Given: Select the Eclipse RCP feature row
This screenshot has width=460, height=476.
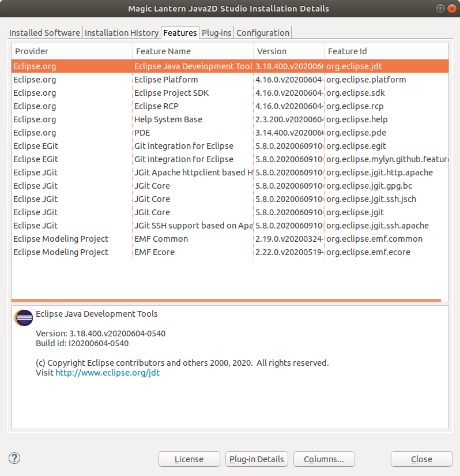Looking at the screenshot, I should tap(230, 106).
